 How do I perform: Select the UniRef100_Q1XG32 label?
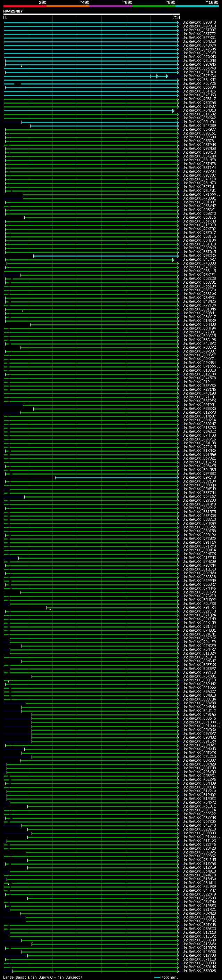[x=199, y=114]
